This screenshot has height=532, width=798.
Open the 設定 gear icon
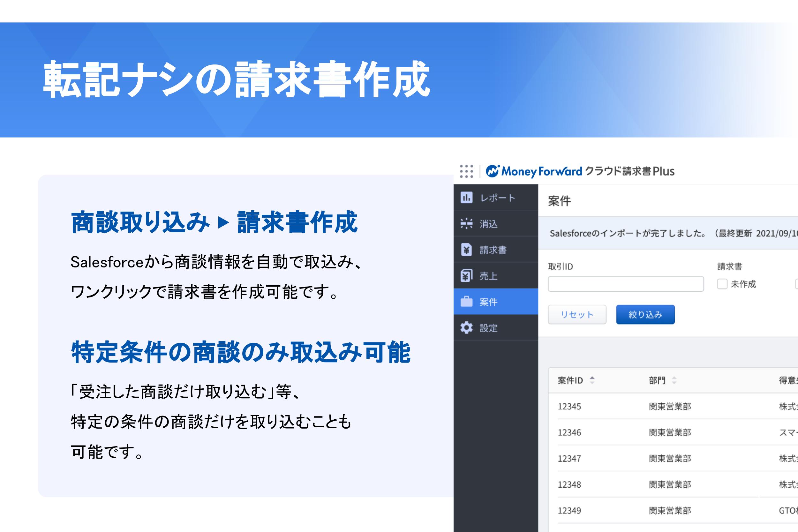466,328
